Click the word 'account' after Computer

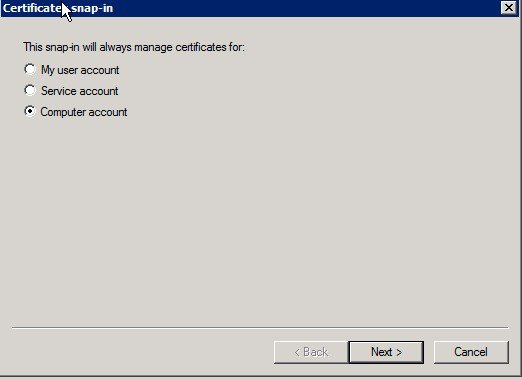pyautogui.click(x=108, y=112)
